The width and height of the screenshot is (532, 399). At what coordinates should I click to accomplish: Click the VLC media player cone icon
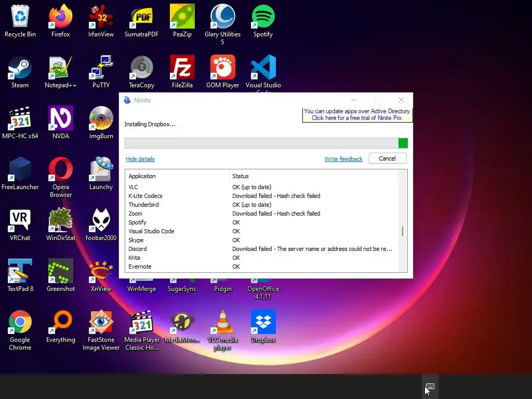222,322
